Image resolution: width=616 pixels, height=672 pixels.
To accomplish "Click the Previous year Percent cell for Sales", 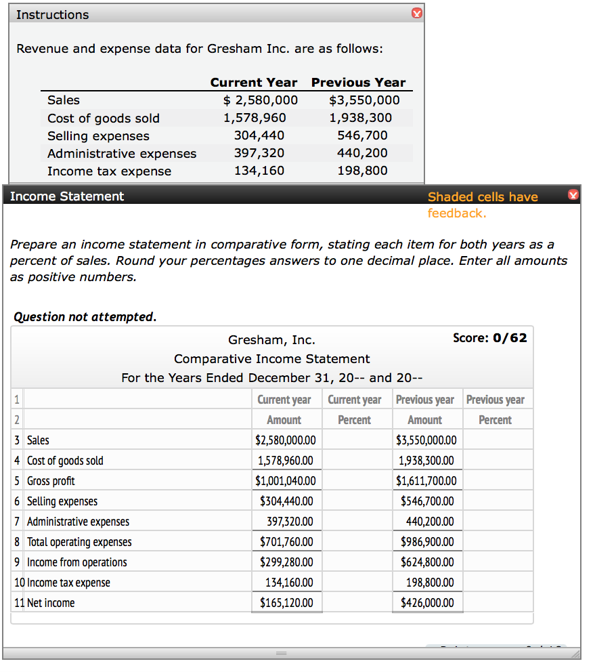I will (x=498, y=440).
